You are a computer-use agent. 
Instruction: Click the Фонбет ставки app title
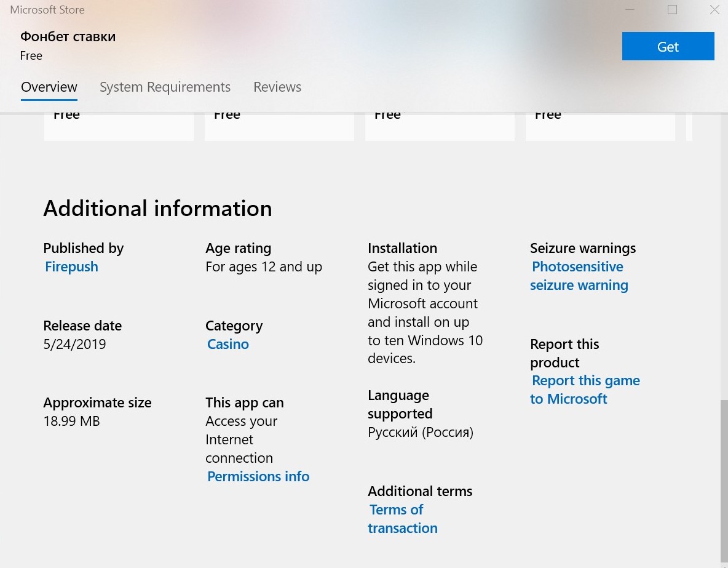click(x=68, y=37)
